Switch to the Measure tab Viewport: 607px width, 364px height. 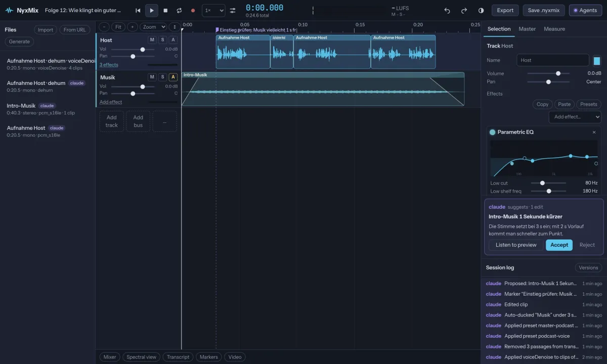pos(554,29)
